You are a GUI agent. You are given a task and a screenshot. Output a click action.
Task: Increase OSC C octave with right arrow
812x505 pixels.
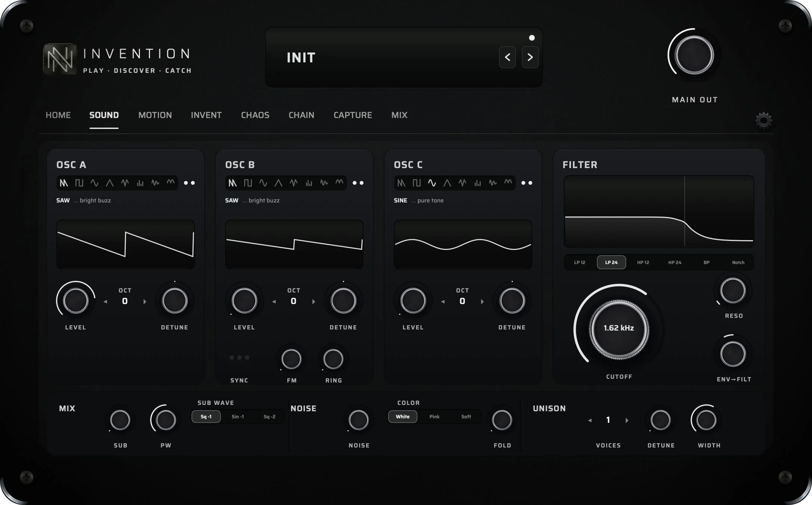(x=482, y=301)
